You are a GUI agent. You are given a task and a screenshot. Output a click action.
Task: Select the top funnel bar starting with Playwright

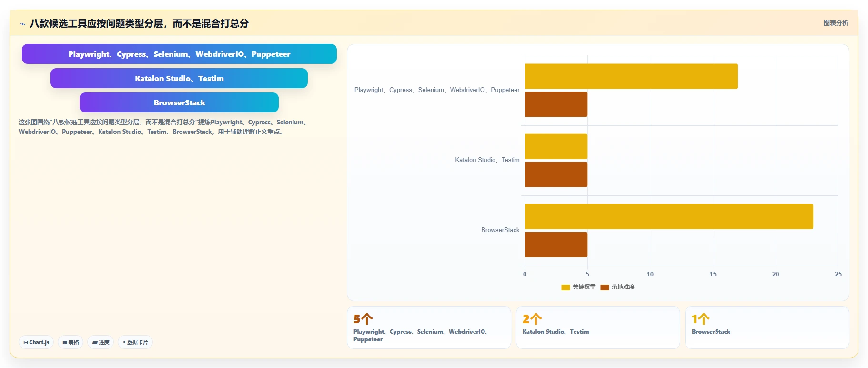[x=179, y=54]
